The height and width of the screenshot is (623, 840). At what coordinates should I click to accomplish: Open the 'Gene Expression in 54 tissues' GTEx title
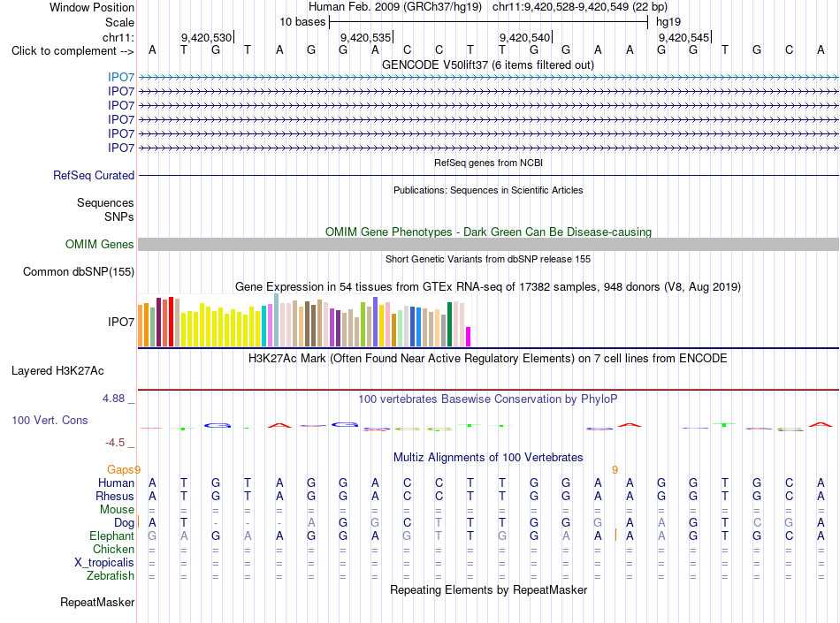(487, 287)
